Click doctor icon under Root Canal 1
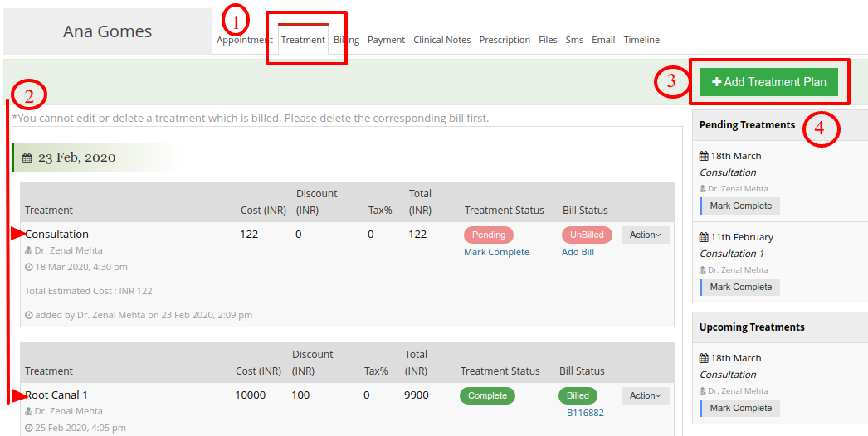Image resolution: width=868 pixels, height=436 pixels. click(29, 412)
